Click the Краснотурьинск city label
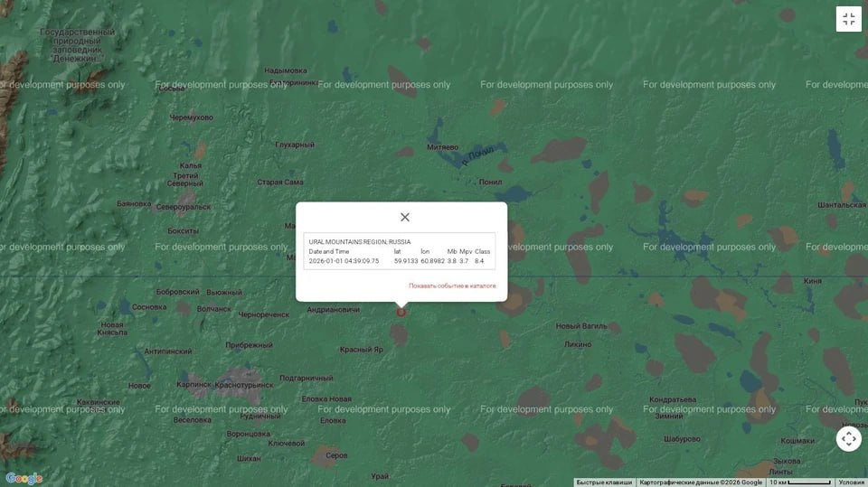Screen dimensions: 868x487 pos(244,385)
